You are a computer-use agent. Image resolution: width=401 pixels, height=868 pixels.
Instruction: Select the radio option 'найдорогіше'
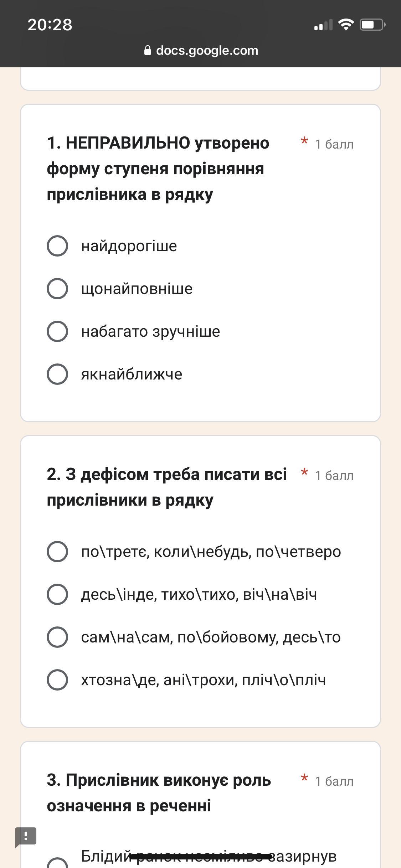coord(57,246)
